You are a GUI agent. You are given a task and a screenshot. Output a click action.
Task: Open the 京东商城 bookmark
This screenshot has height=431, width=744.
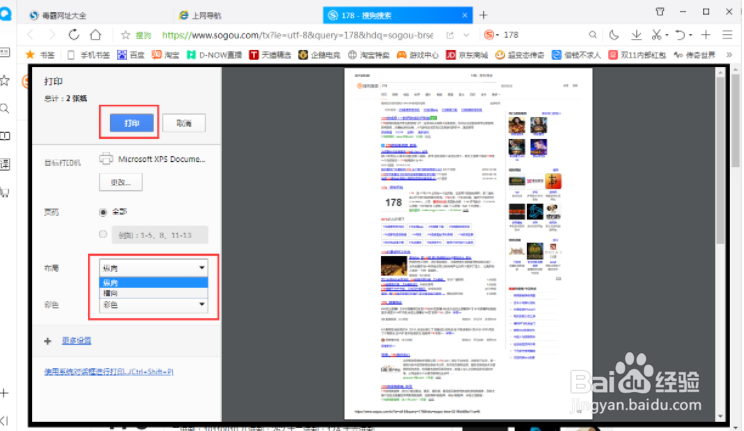click(x=467, y=55)
